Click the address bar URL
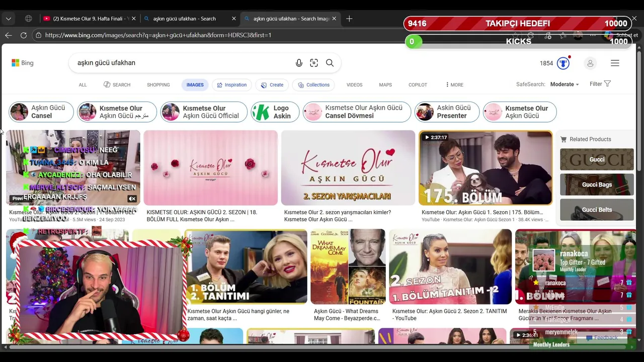The image size is (644, 362). 158,35
